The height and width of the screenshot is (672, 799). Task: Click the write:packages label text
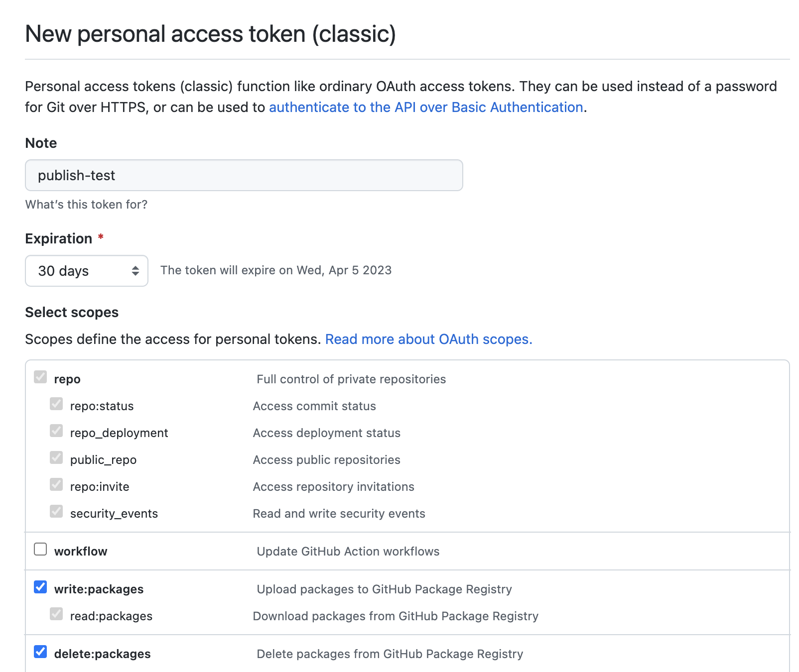pyautogui.click(x=99, y=589)
